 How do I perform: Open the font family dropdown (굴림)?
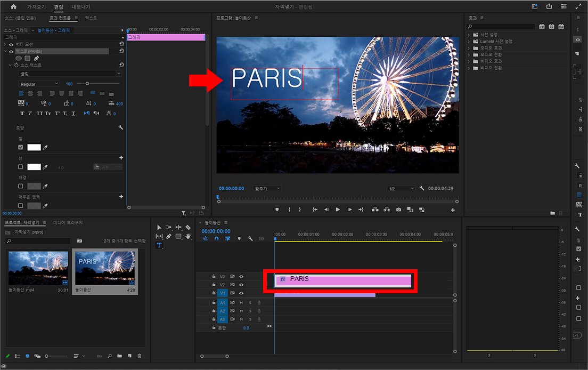[x=70, y=74]
